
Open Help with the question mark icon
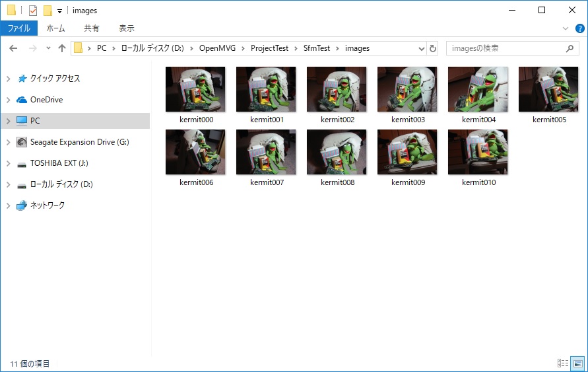click(579, 28)
